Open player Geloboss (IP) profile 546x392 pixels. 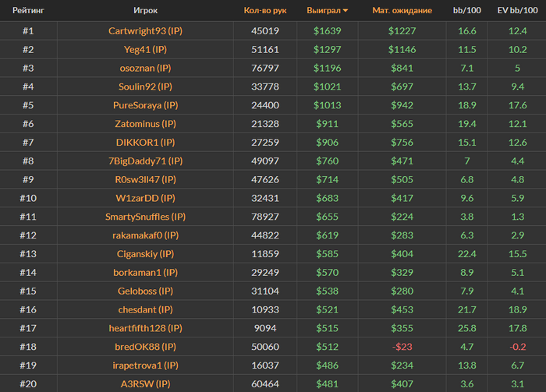[x=146, y=291]
